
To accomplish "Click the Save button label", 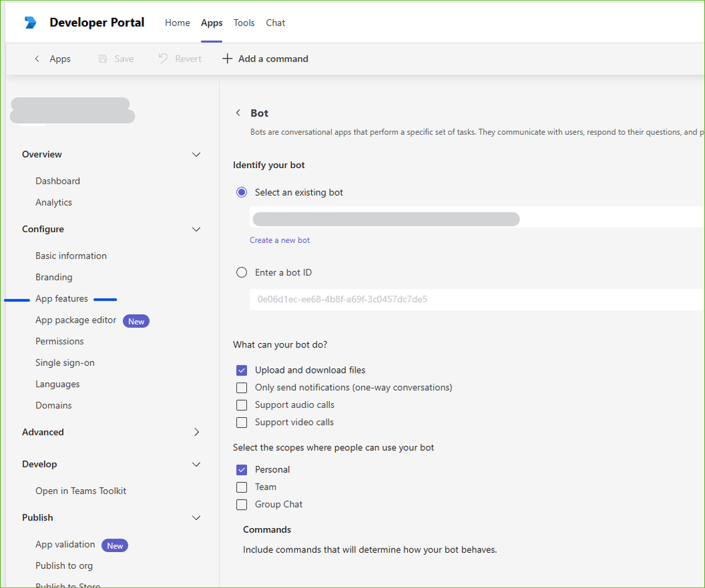I will click(x=123, y=59).
